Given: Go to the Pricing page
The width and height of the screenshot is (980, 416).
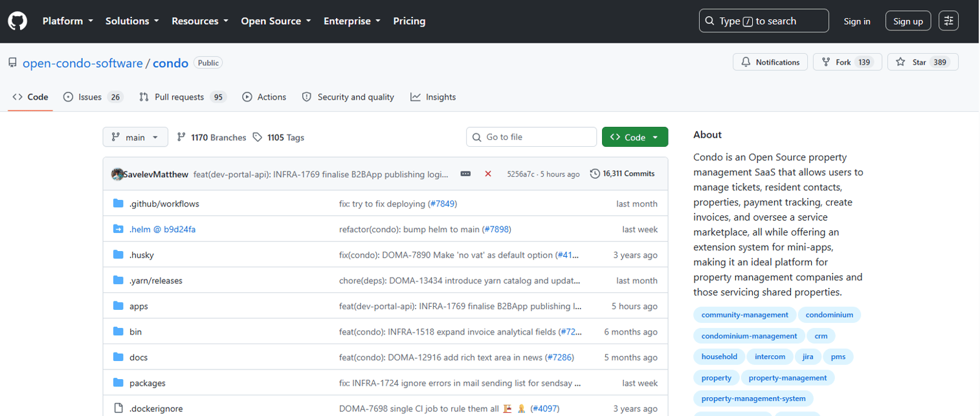Looking at the screenshot, I should [x=409, y=21].
